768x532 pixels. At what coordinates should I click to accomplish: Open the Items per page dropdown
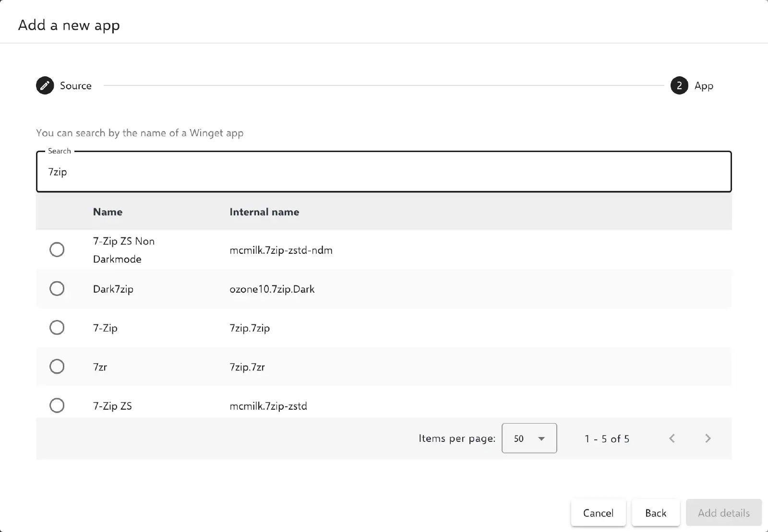click(x=529, y=438)
